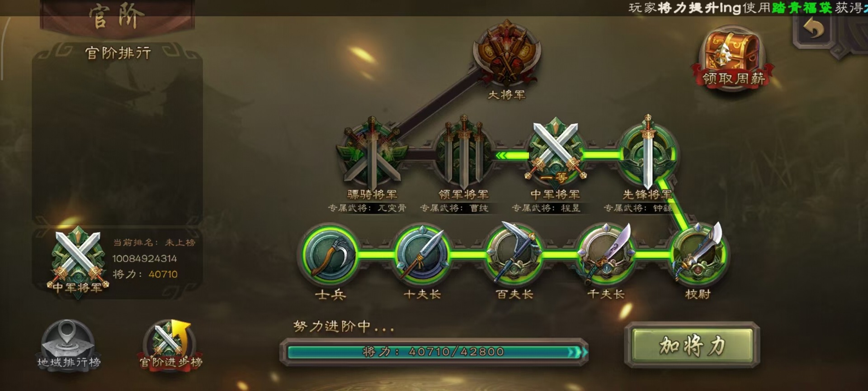The width and height of the screenshot is (868, 391).
Task: Open the 领取周薪 treasure chest
Action: (x=732, y=58)
